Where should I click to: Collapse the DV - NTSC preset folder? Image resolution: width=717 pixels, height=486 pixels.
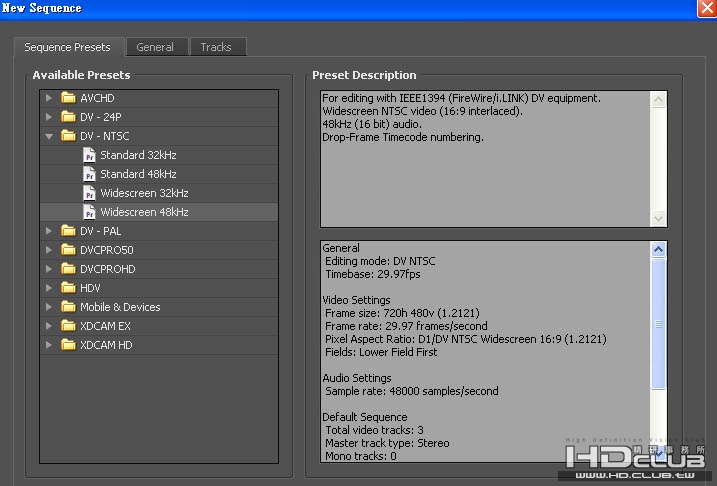tap(48, 136)
